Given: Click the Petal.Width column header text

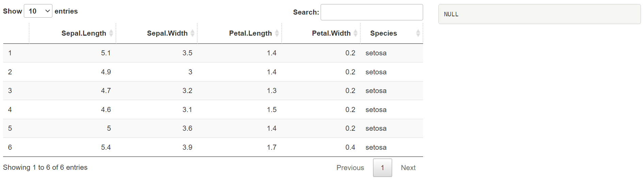Looking at the screenshot, I should pos(331,33).
